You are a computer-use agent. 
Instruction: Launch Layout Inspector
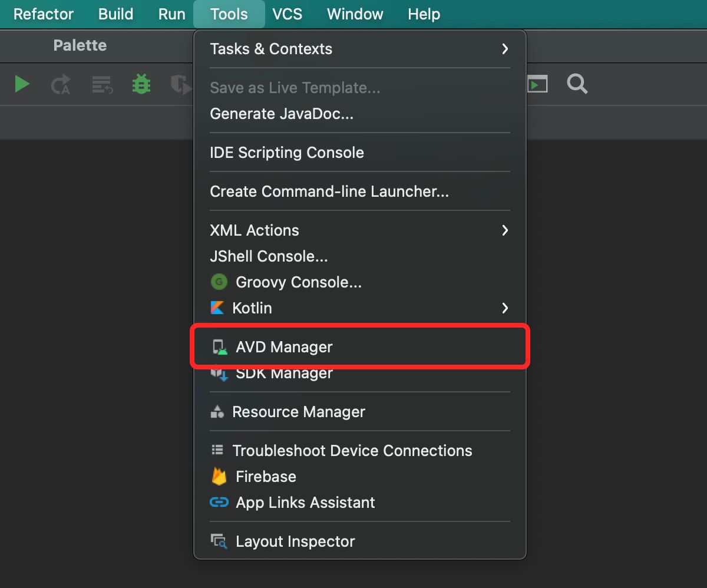(x=360, y=541)
